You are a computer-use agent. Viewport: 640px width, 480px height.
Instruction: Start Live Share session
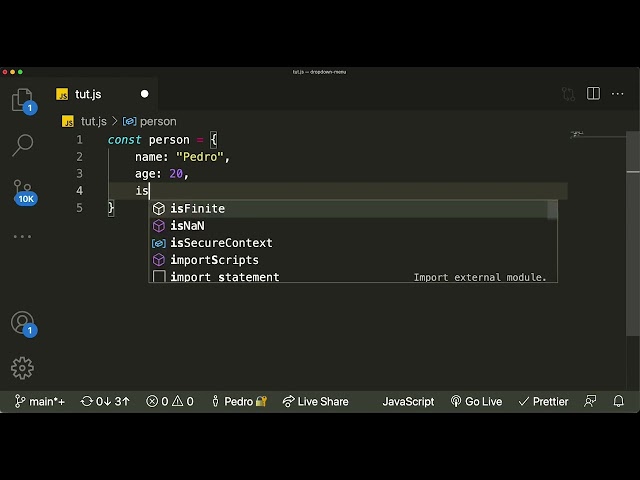pos(316,402)
